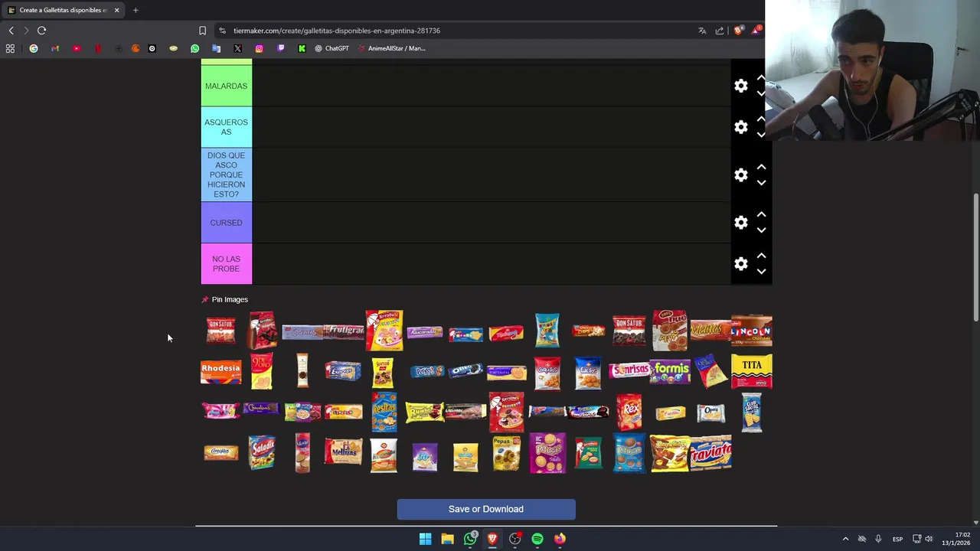This screenshot has width=980, height=551.
Task: Move MALARDAS tier down with arrow
Action: point(761,93)
